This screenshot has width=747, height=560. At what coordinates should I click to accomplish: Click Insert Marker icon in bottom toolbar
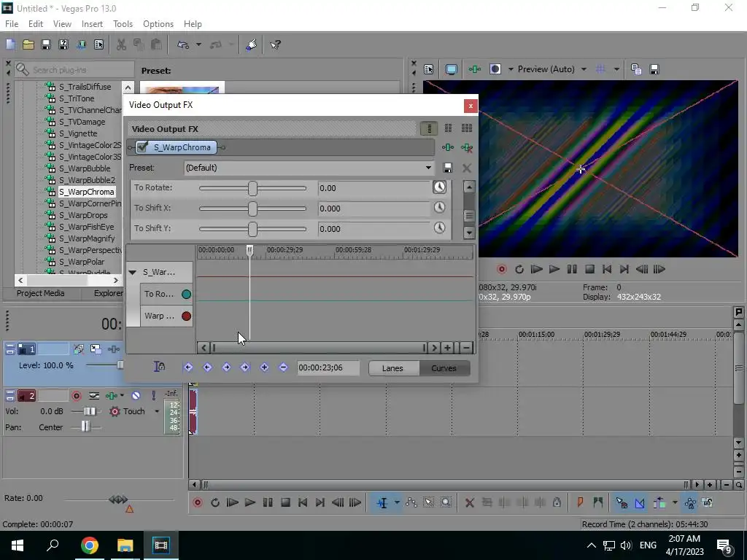580,502
